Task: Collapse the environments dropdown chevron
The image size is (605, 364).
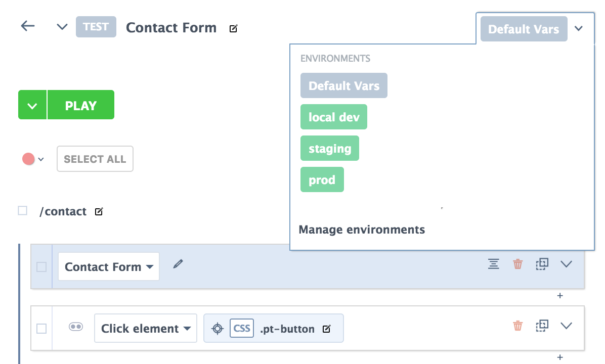Action: point(578,28)
